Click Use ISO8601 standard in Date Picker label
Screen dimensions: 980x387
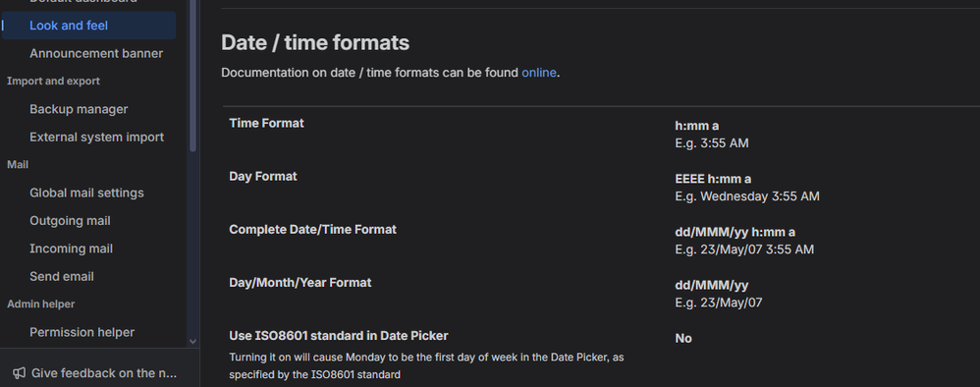coord(338,336)
